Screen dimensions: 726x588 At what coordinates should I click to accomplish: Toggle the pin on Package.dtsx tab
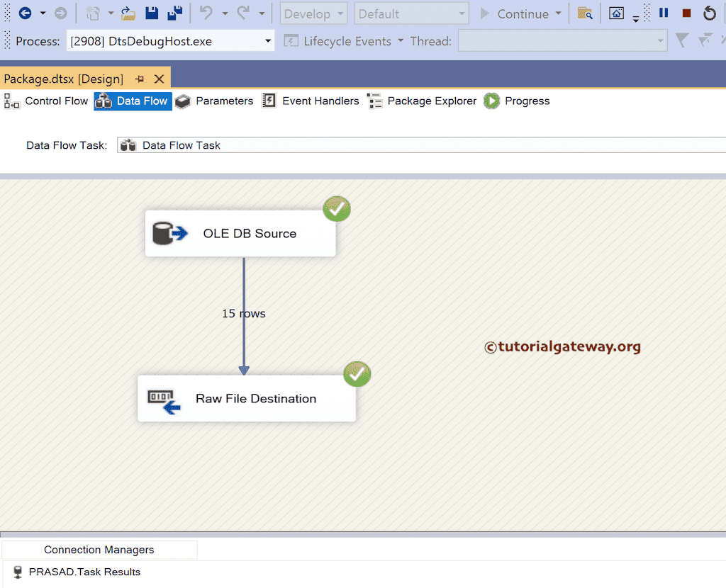pos(140,78)
